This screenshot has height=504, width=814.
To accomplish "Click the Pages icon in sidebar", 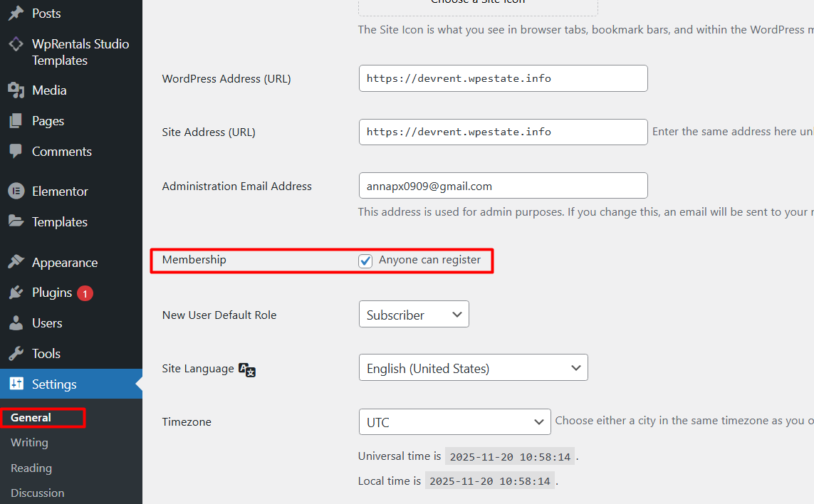I will point(16,121).
